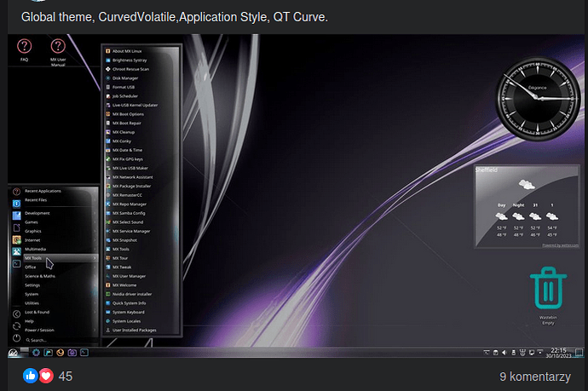Select the Science & Maths category
Screen dimensions: 588x391
pos(60,276)
